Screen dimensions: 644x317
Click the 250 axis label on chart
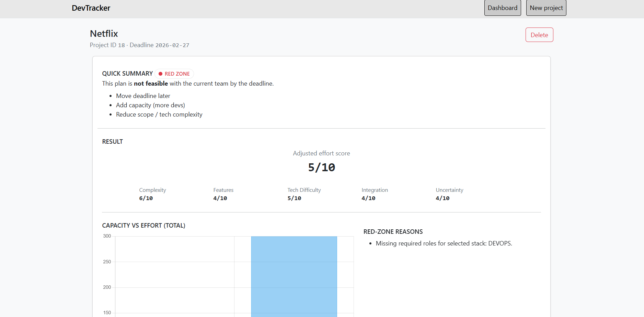(x=107, y=262)
